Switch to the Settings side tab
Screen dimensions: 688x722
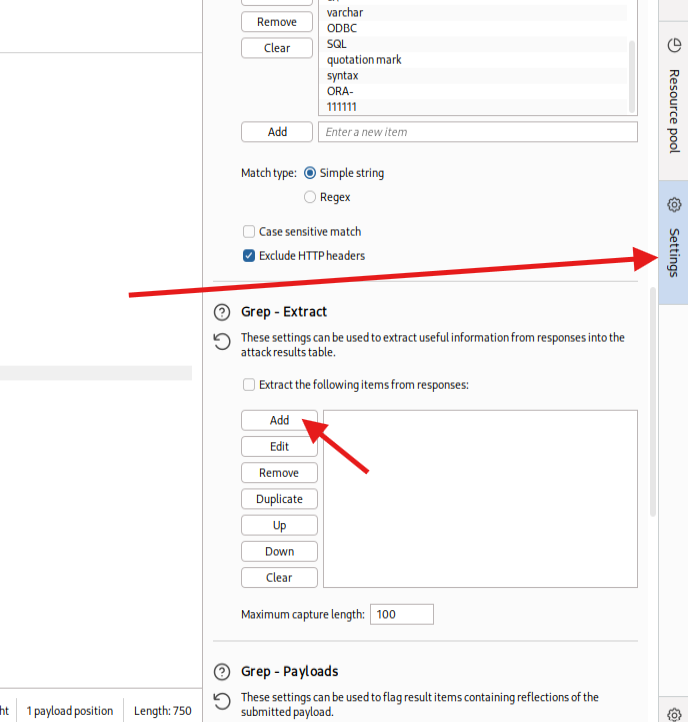tap(673, 240)
